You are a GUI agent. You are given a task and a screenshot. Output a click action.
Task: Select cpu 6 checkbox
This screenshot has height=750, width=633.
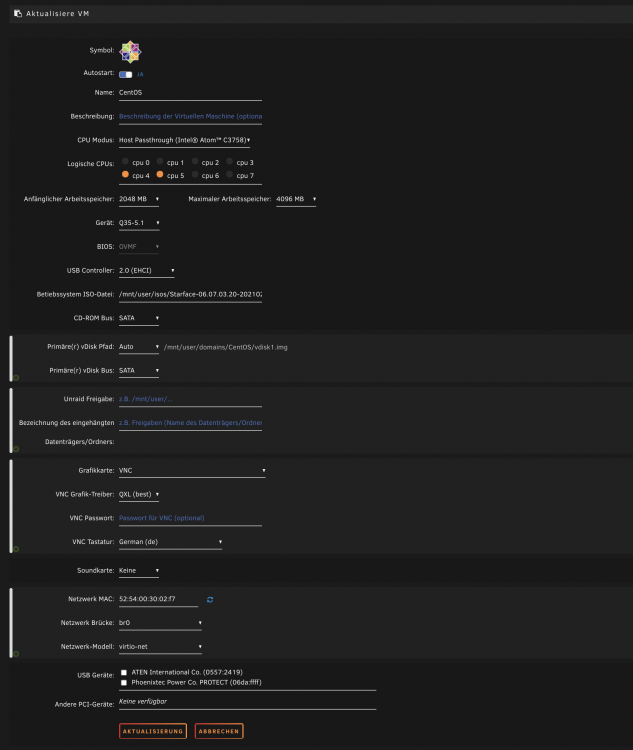click(195, 174)
